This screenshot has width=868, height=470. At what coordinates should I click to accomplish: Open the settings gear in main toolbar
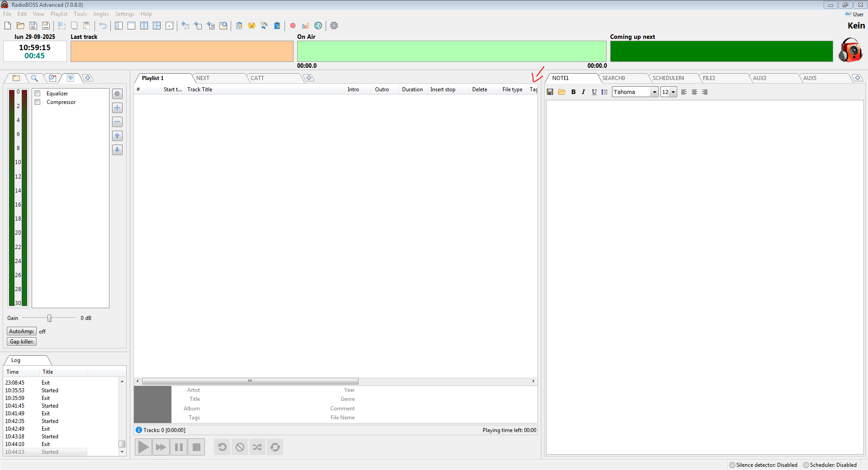(334, 26)
